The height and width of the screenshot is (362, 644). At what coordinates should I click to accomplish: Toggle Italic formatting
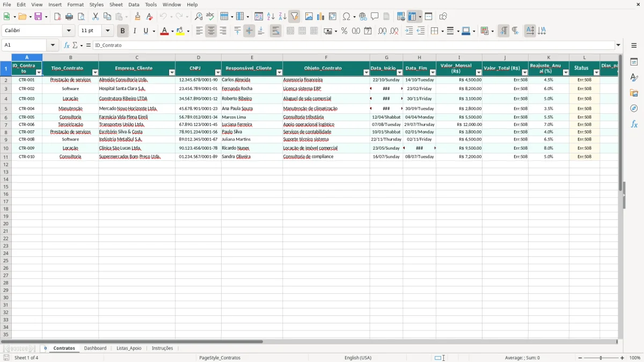point(135,31)
